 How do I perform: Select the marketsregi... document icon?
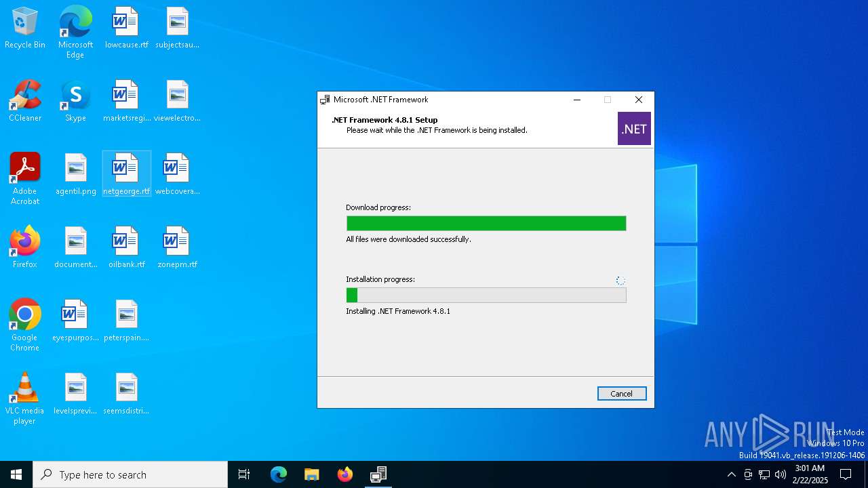tap(126, 102)
